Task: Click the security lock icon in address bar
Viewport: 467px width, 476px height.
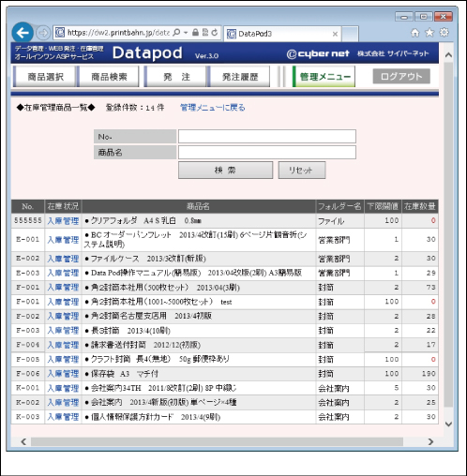Action: (195, 32)
